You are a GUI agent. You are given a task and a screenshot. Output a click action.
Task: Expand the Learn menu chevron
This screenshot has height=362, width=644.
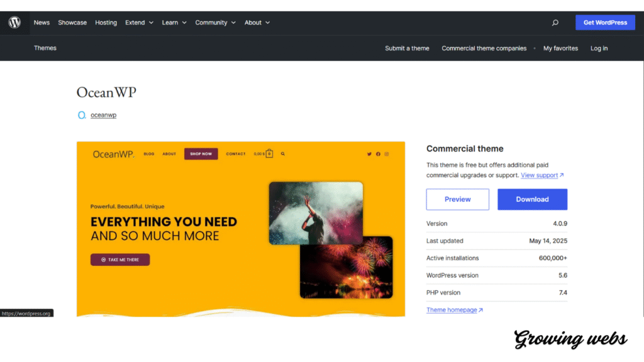(184, 22)
